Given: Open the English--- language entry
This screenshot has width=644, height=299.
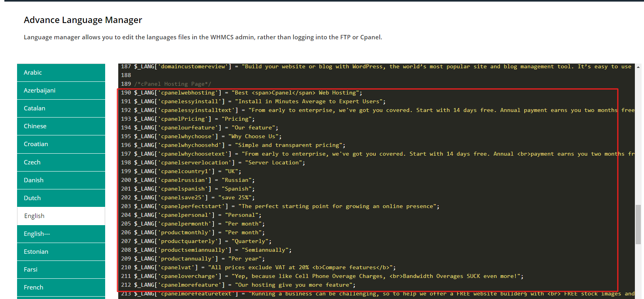Looking at the screenshot, I should 61,234.
